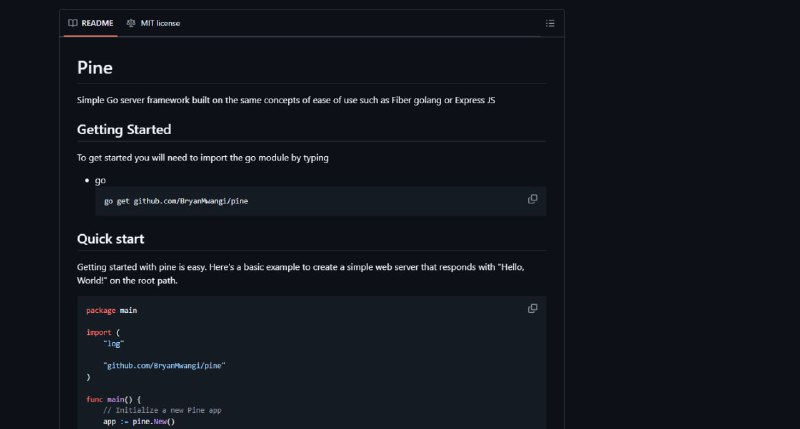The width and height of the screenshot is (800, 429).
Task: Click the go get github.com/BryanMwangi/pine command text
Action: point(176,201)
